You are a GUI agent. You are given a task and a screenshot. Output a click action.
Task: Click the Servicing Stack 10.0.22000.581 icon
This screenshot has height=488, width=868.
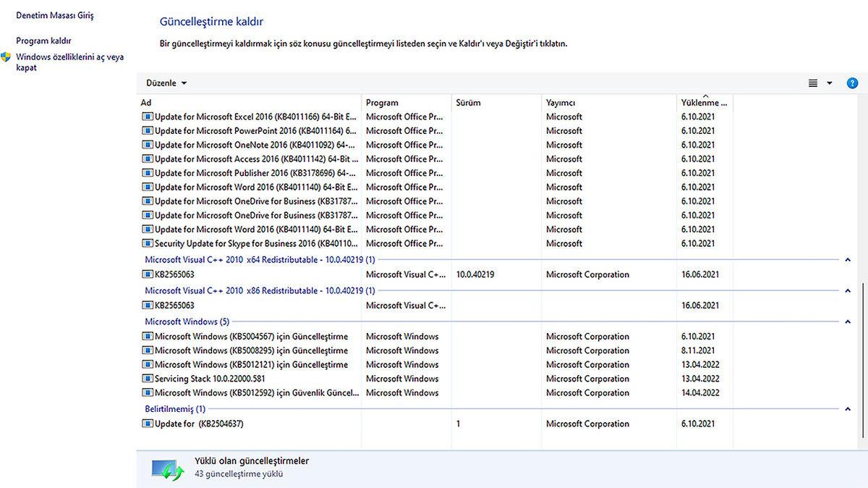pyautogui.click(x=147, y=378)
